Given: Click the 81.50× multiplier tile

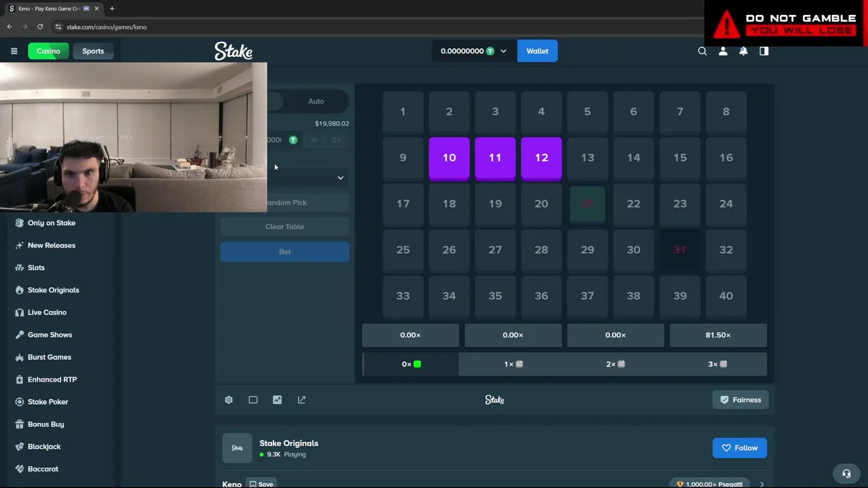Looking at the screenshot, I should 718,335.
